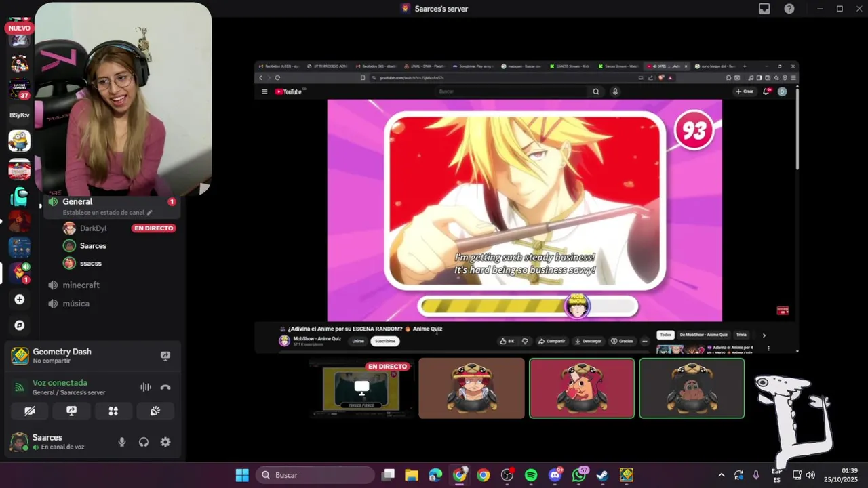This screenshot has height=488, width=868.
Task: Select the dark gray avatar participant tile
Action: pos(692,388)
